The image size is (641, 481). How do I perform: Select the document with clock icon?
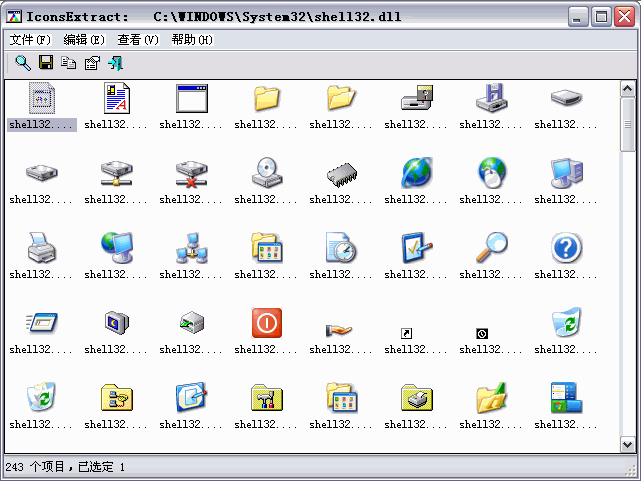pos(341,248)
